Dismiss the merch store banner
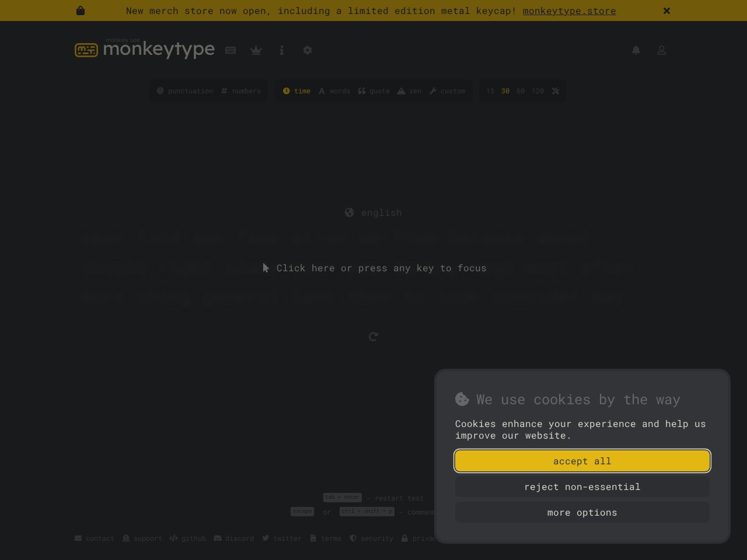The width and height of the screenshot is (747, 560). [x=666, y=10]
